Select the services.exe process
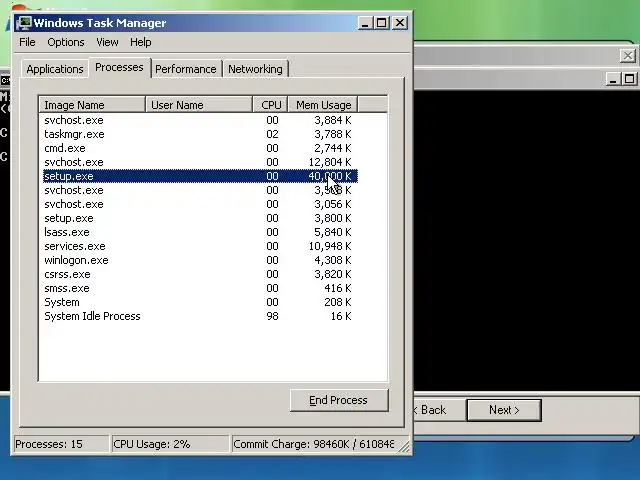This screenshot has height=480, width=640. pos(200,246)
